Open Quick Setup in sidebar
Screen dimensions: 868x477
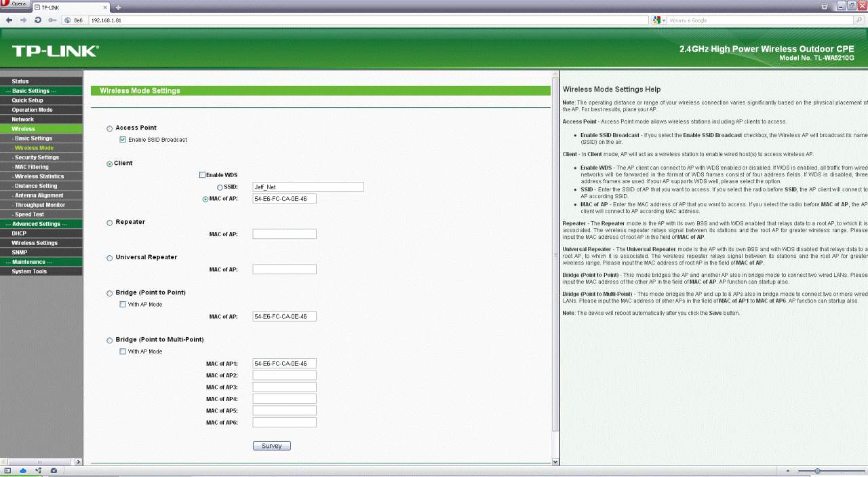pos(41,100)
